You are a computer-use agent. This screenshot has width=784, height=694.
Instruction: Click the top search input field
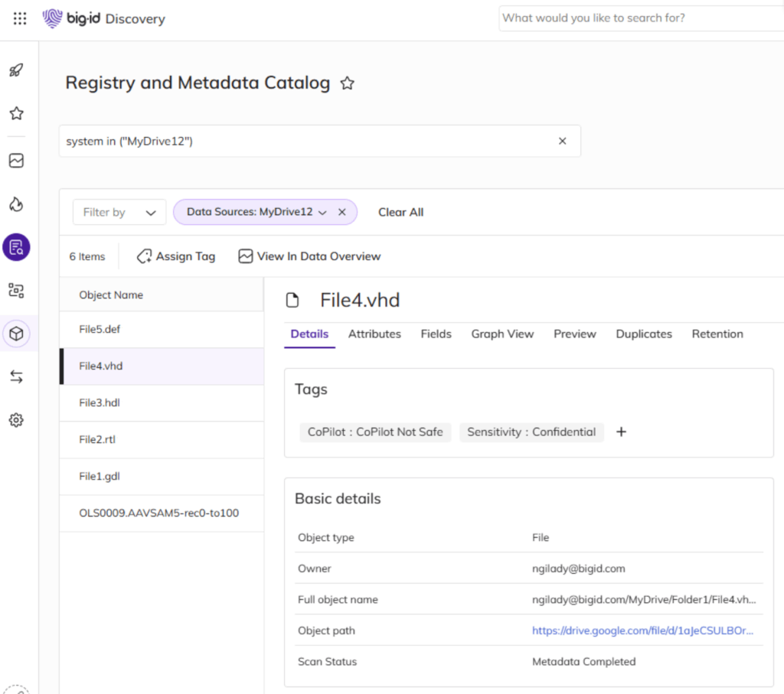pyautogui.click(x=639, y=18)
